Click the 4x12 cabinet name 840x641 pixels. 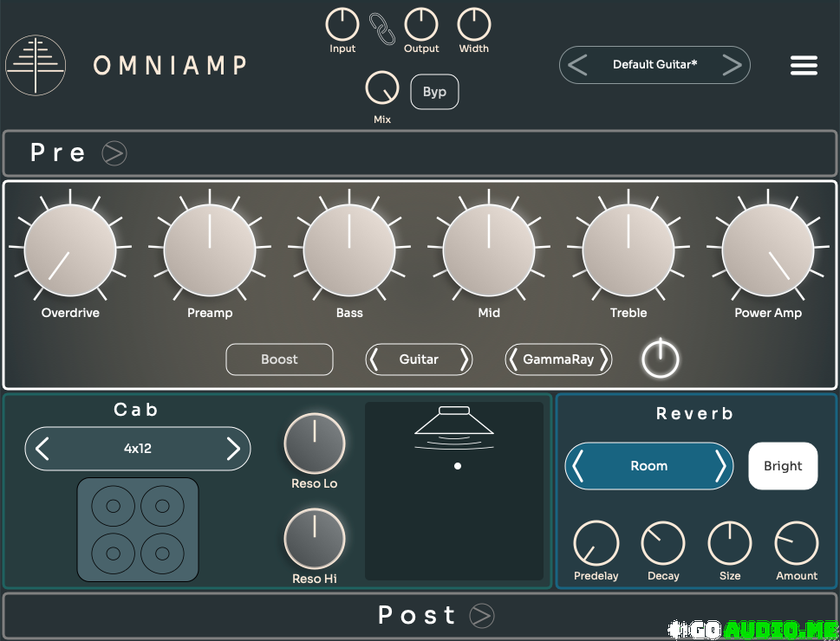coord(138,448)
